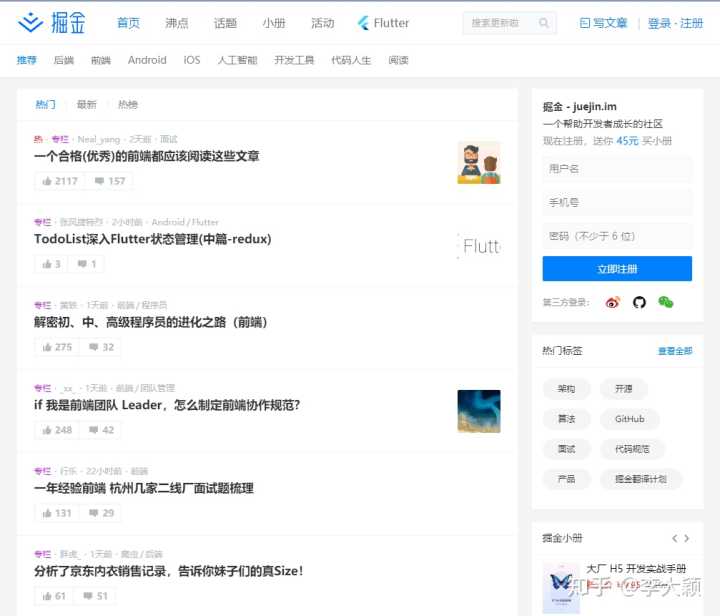Focus the 手机号 input field
This screenshot has width=720, height=616.
pos(617,202)
